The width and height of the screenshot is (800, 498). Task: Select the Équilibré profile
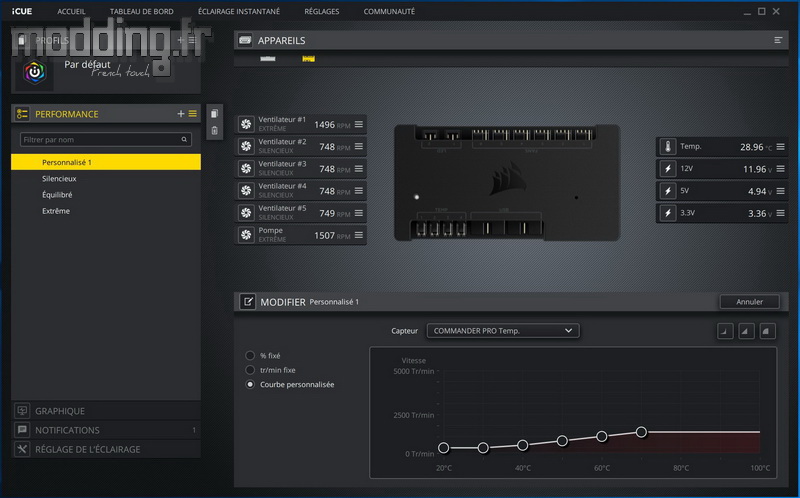(x=106, y=194)
